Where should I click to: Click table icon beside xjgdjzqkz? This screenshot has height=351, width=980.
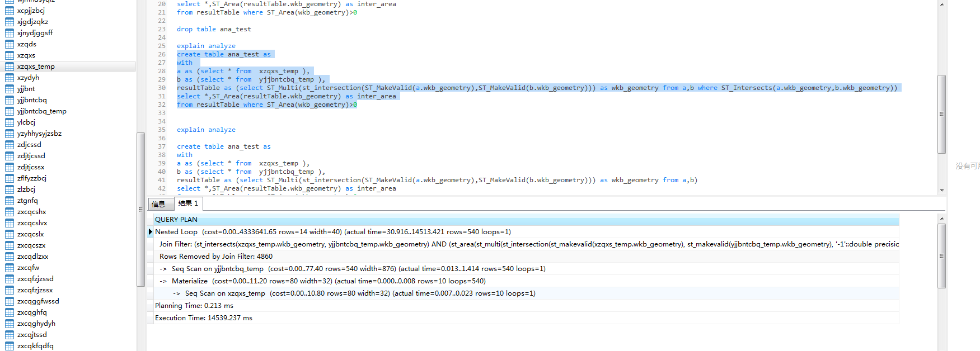(x=10, y=22)
